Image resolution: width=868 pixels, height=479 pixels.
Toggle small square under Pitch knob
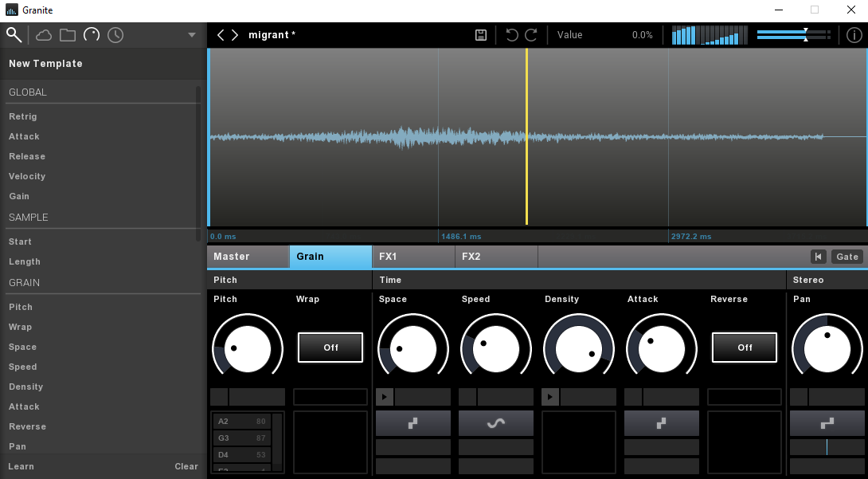click(x=219, y=397)
